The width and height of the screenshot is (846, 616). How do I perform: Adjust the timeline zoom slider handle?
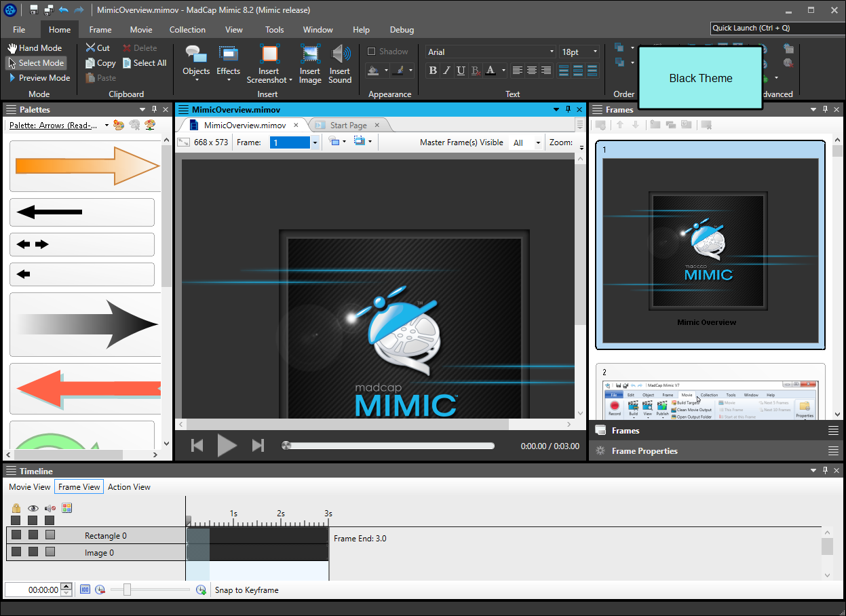(x=127, y=590)
